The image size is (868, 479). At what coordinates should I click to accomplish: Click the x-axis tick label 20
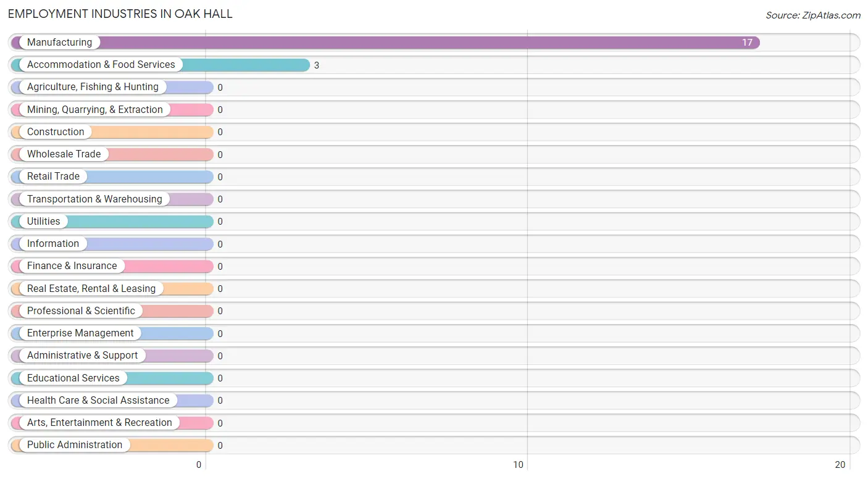click(840, 465)
